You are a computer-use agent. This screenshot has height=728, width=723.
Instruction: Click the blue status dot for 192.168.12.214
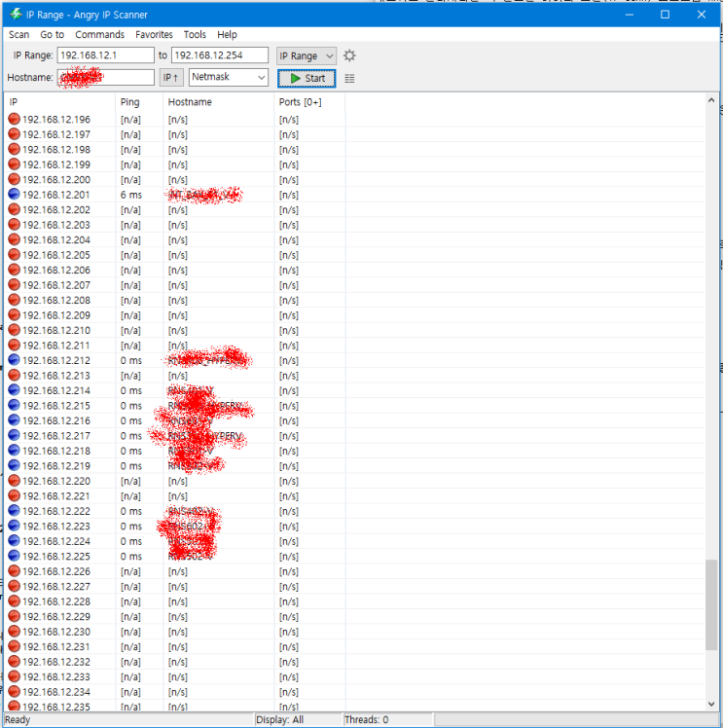pos(14,390)
